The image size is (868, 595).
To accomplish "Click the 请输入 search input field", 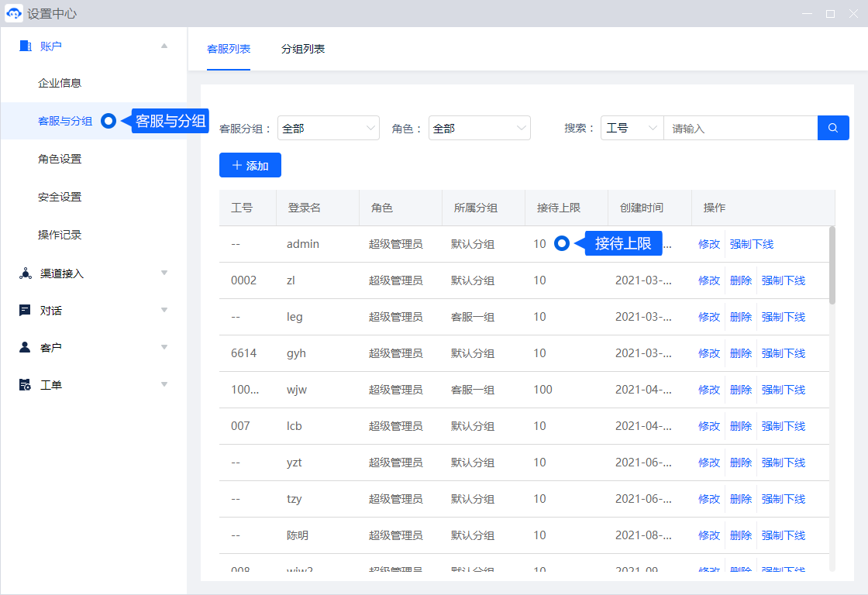I will tap(741, 128).
